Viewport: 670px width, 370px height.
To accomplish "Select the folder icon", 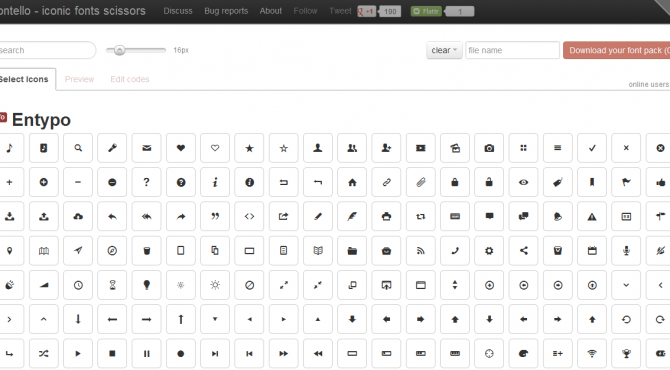I will pyautogui.click(x=352, y=251).
